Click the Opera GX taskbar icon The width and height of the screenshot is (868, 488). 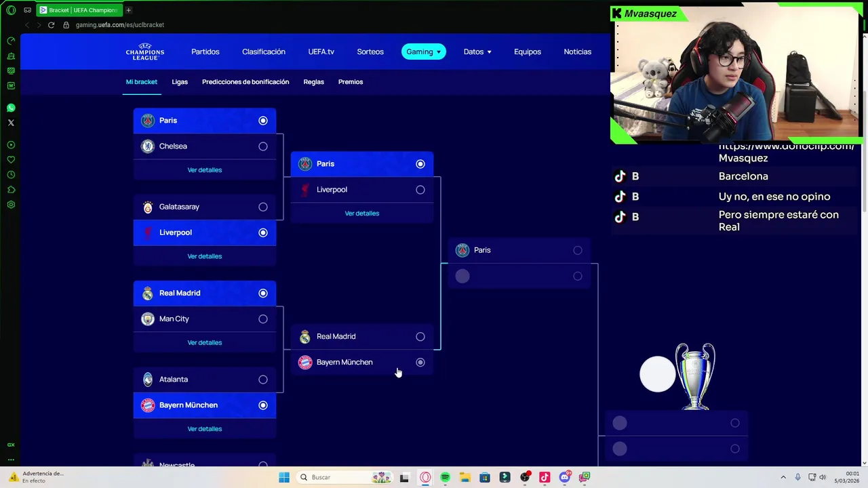tap(425, 477)
